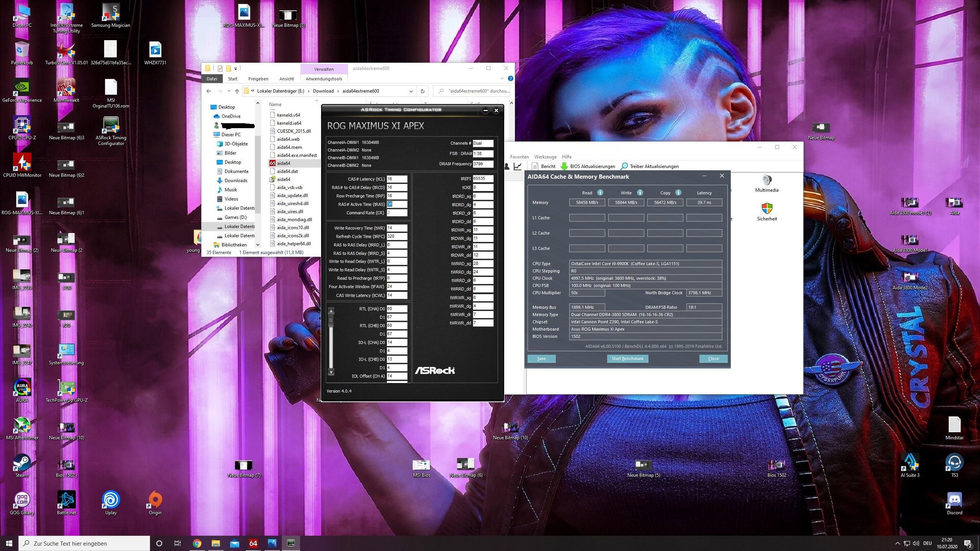Image resolution: width=980 pixels, height=551 pixels.
Task: Open Chrome from the taskbar
Action: [x=197, y=543]
